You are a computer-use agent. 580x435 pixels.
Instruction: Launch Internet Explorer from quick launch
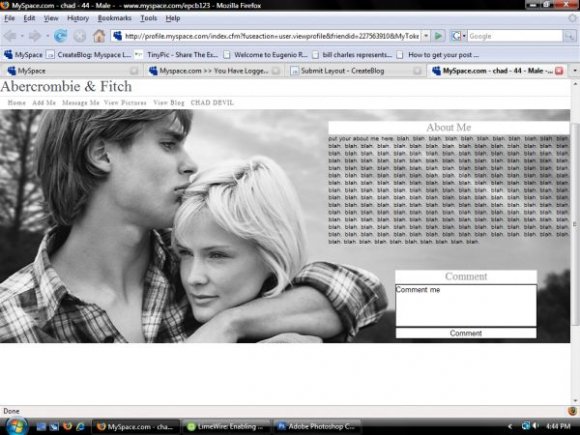coord(80,426)
